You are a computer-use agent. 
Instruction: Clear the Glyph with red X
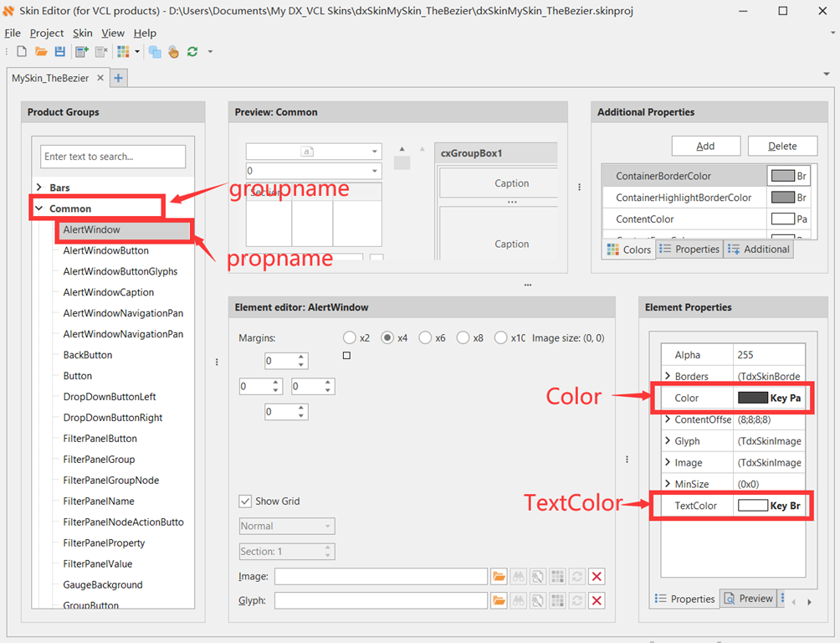coord(597,600)
